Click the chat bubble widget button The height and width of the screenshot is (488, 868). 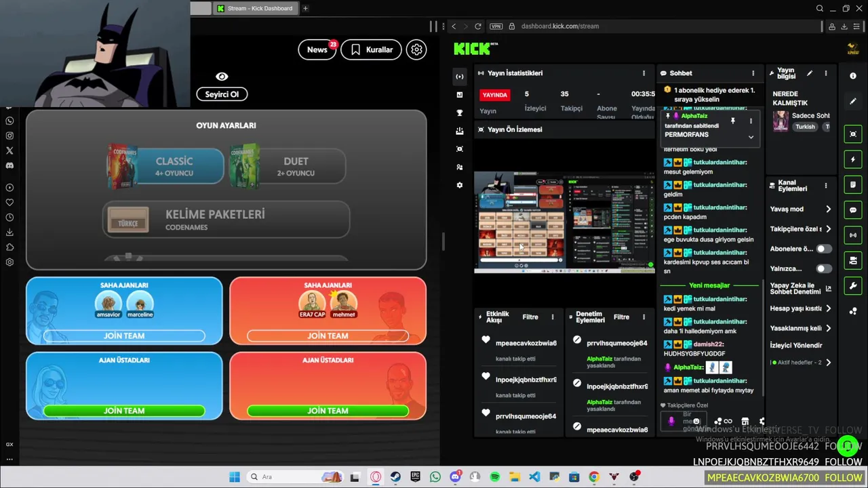click(x=853, y=210)
